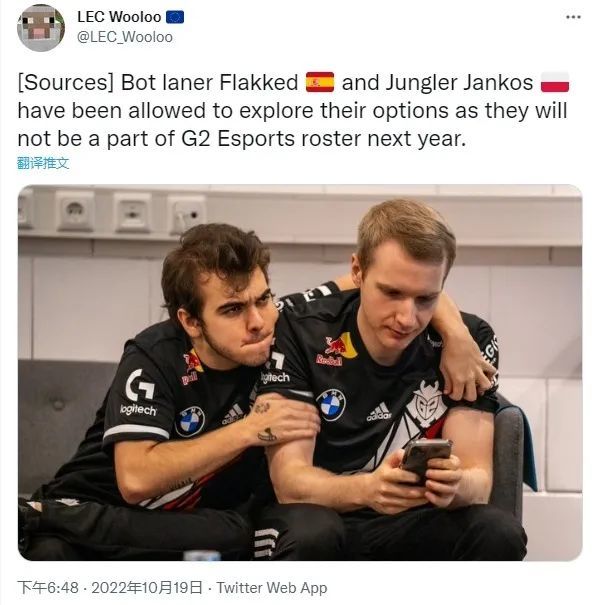Screen dimensions: 598x605
Task: Click the smartphone held in the photo
Action: coord(424,460)
